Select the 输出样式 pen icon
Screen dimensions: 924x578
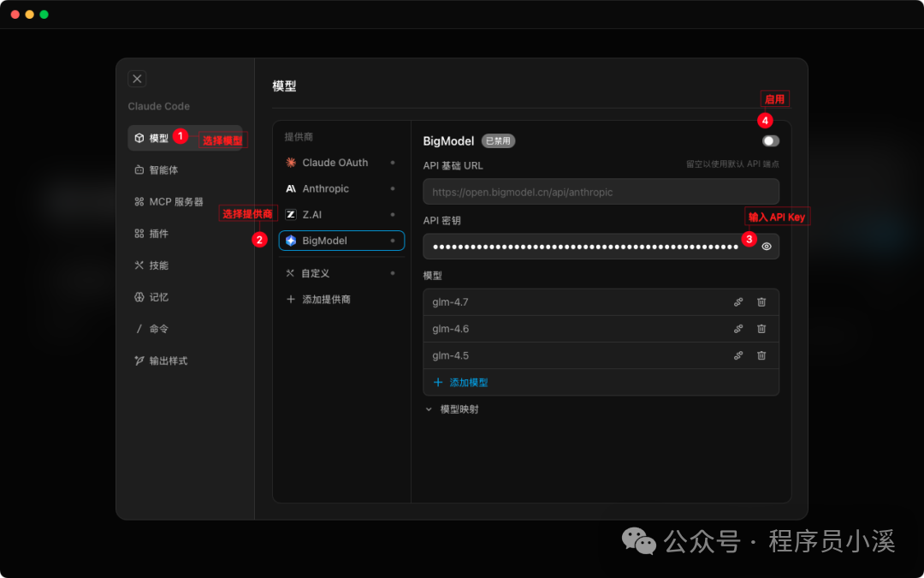(139, 360)
